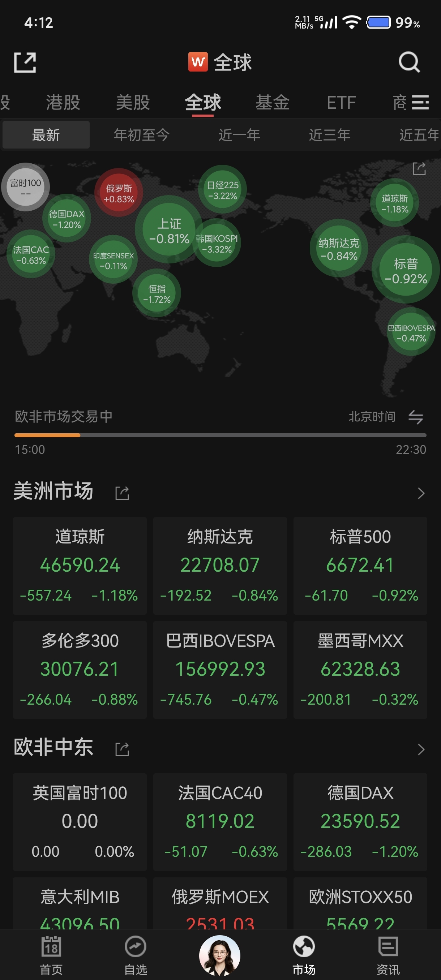Tap the 俄罗斯 +0.83% bubble
Screen dimensions: 441x980
tap(119, 193)
